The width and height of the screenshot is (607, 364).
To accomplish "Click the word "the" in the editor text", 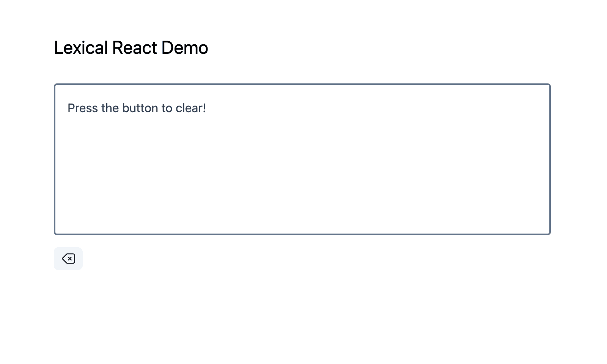I will [x=110, y=108].
